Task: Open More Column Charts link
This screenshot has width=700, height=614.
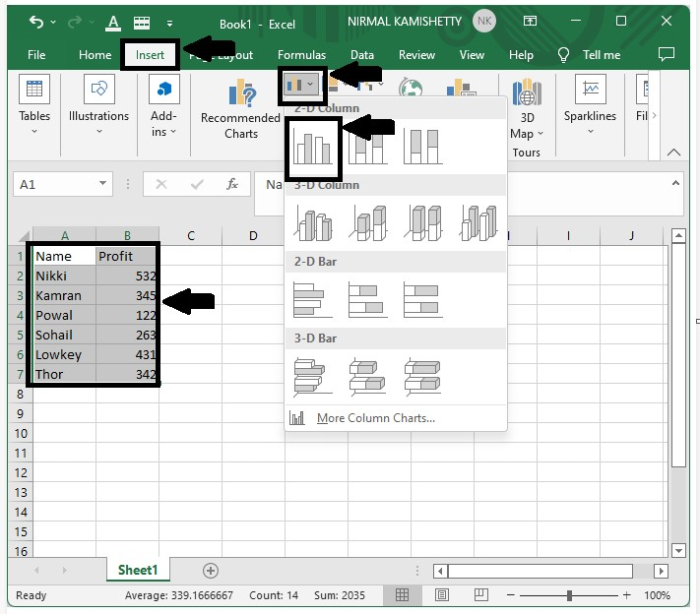Action: [x=375, y=418]
